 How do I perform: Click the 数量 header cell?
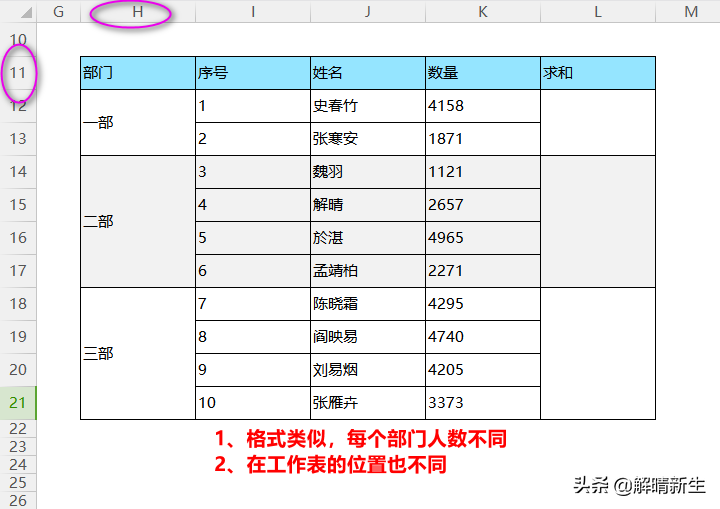point(483,73)
